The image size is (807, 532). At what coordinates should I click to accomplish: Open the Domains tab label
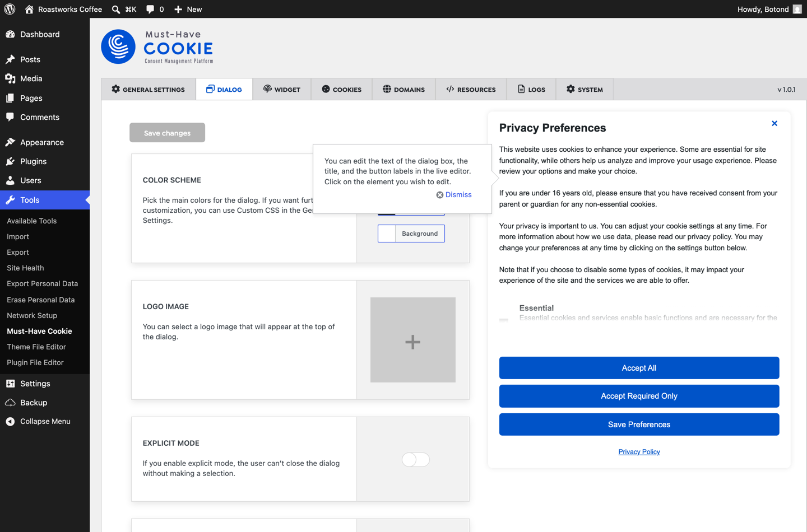[409, 90]
